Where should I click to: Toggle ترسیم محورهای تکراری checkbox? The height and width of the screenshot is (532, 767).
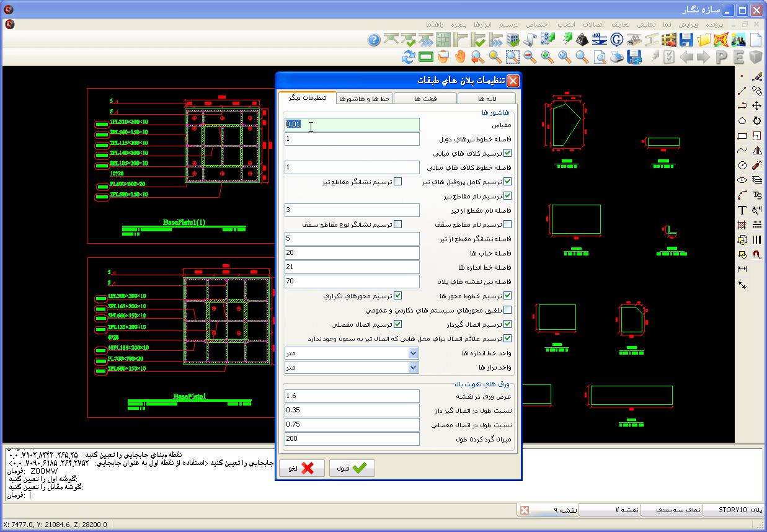398,296
